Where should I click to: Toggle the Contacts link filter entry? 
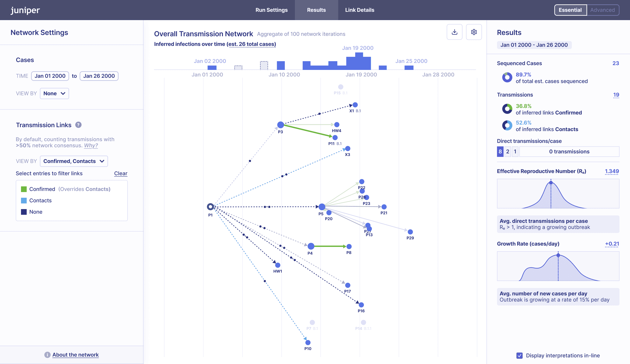pos(36,200)
